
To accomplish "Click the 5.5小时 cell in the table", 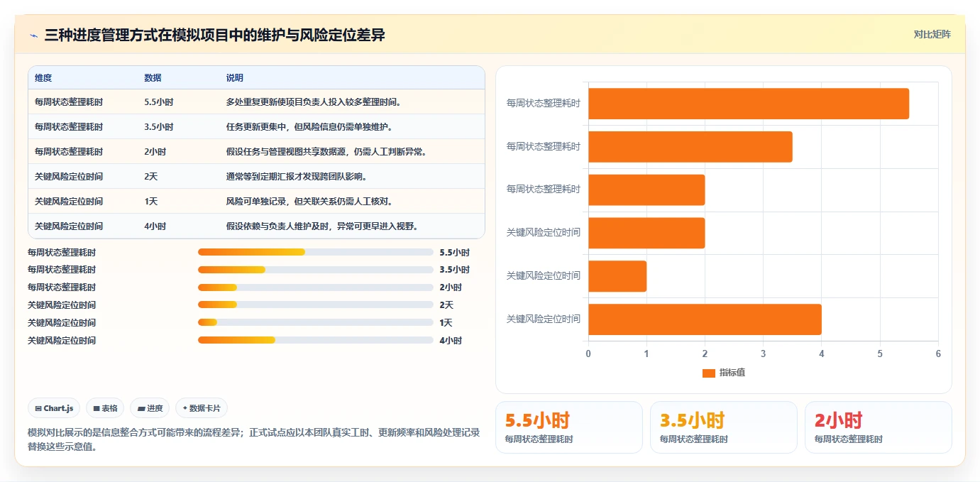I will click(159, 102).
